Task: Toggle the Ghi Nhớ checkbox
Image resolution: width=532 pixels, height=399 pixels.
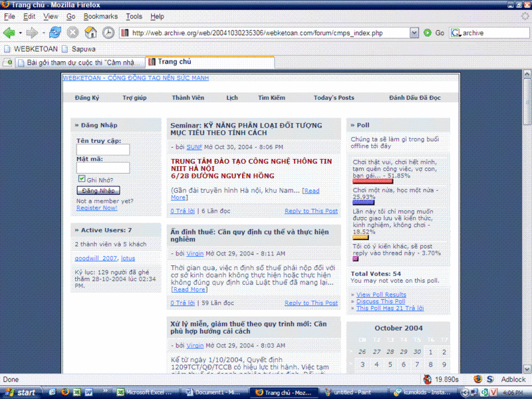Action: pos(82,180)
